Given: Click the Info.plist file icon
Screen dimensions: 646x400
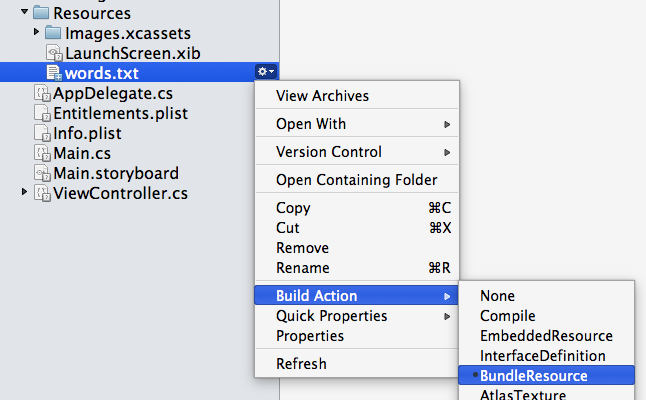Looking at the screenshot, I should click(42, 133).
